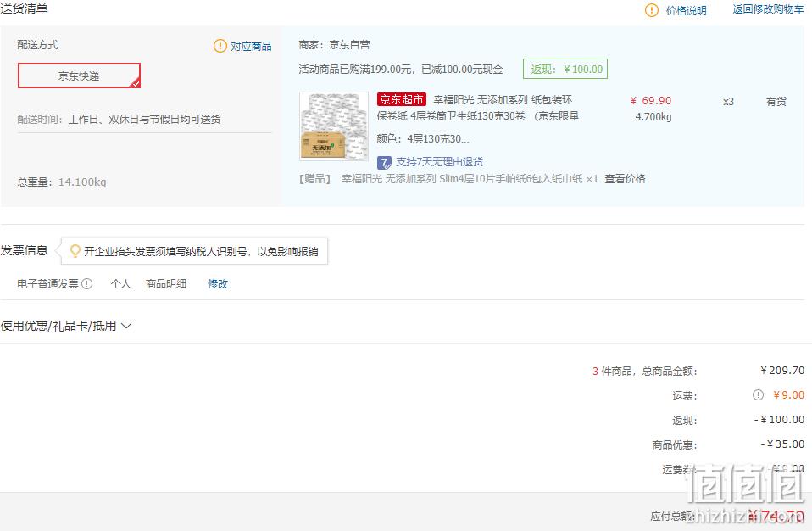
Task: Click the 对应商品 exclamation icon
Action: pos(220,46)
